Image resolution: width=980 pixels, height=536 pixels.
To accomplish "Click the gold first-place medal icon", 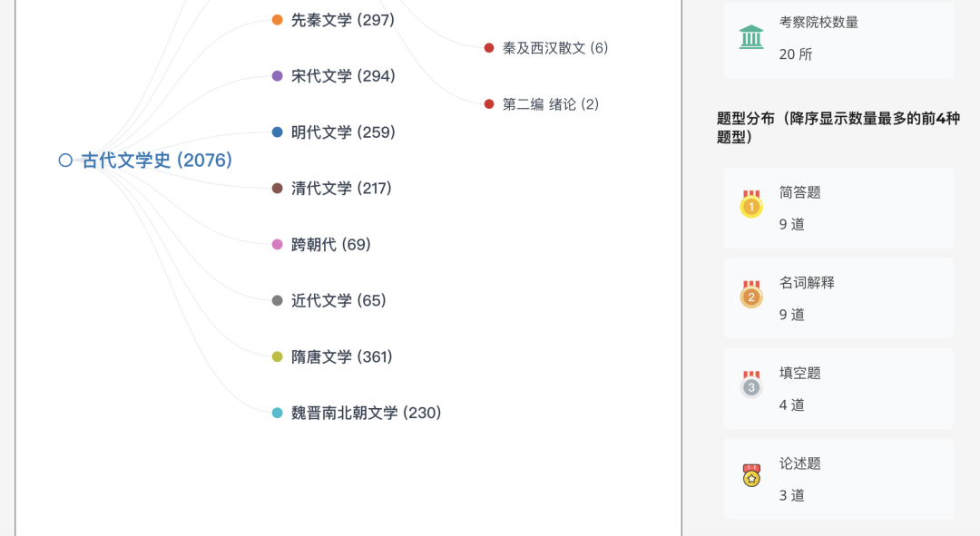I will [751, 204].
